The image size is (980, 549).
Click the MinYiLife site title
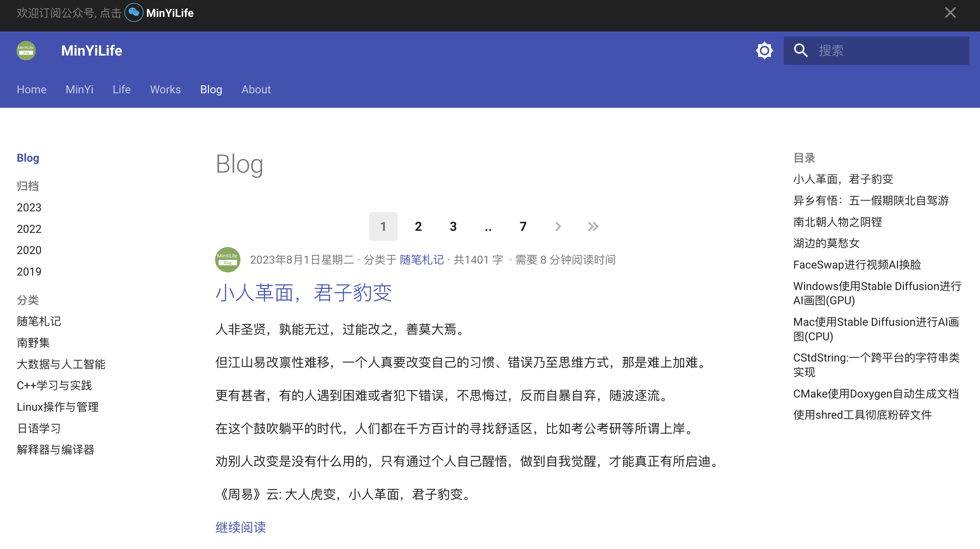(x=92, y=51)
